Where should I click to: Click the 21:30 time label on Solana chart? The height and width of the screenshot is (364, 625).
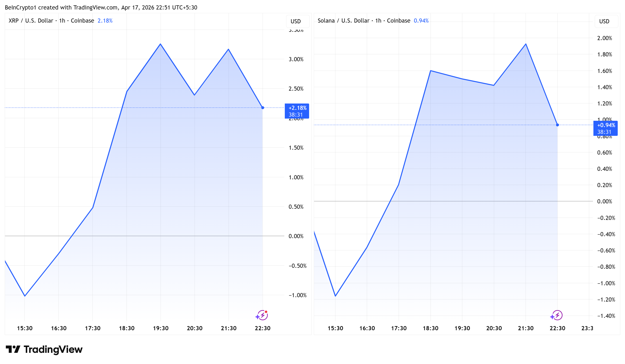[x=526, y=328]
